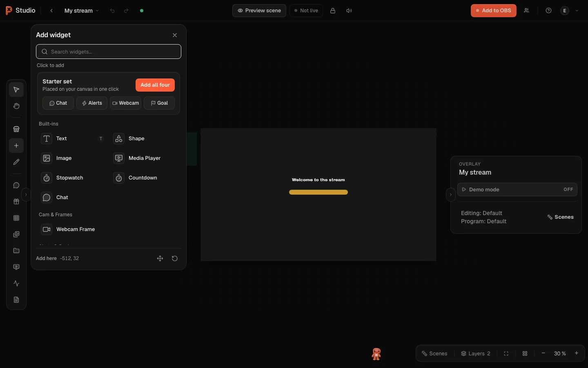Select the hand pan tool
588x368 pixels.
point(16,106)
